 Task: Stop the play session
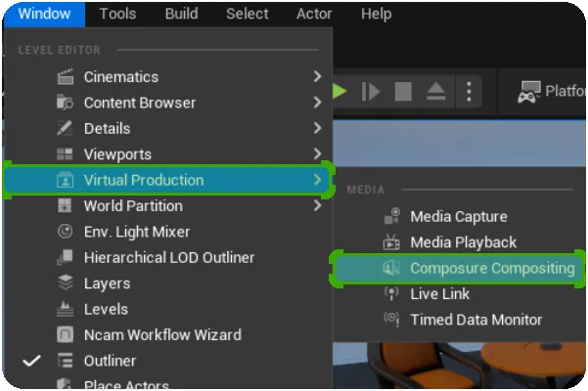click(x=403, y=91)
